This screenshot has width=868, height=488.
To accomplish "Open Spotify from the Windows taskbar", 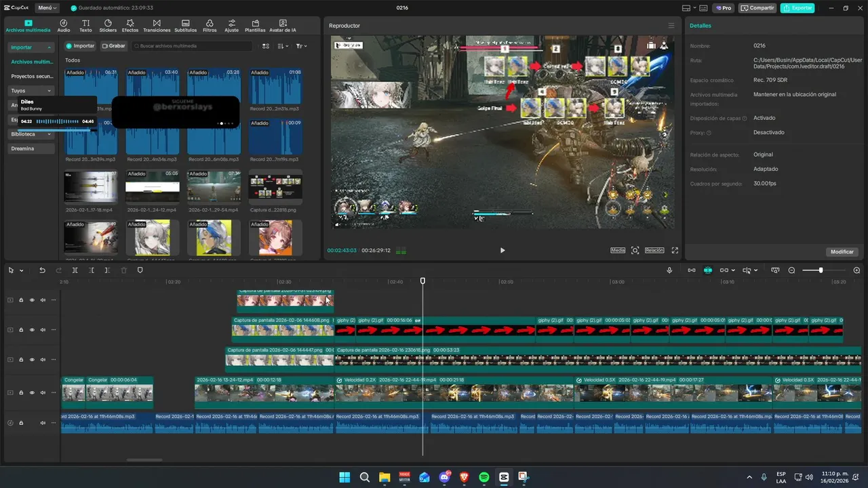I will 484,477.
